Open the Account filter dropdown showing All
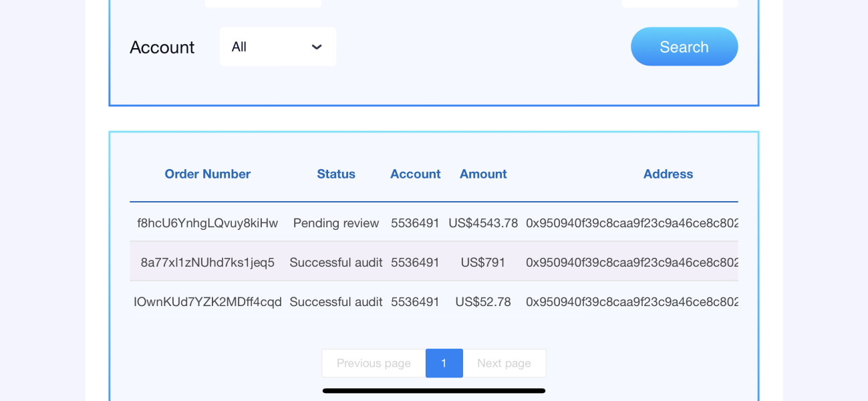 (x=277, y=47)
